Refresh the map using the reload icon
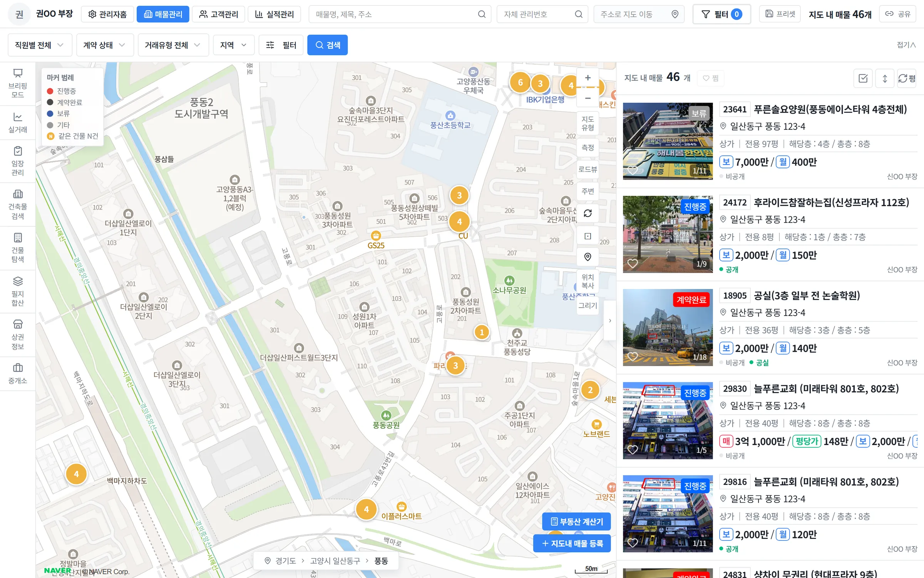The image size is (924, 578). point(588,213)
